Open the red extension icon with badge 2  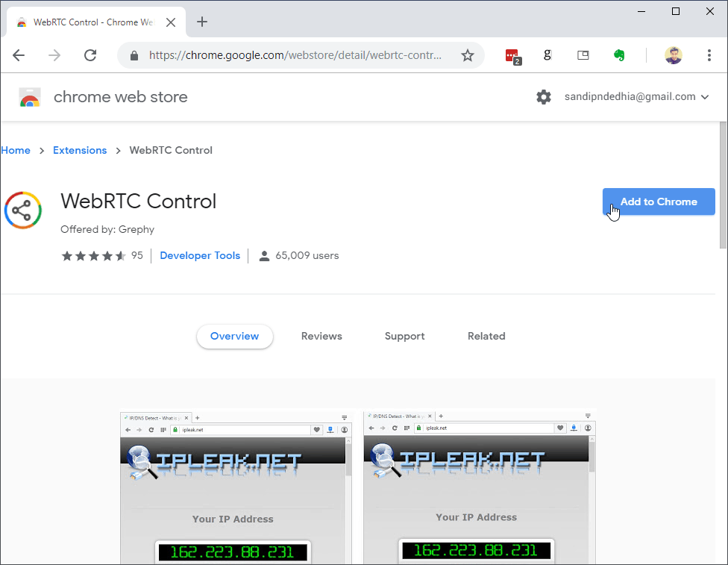click(x=512, y=56)
